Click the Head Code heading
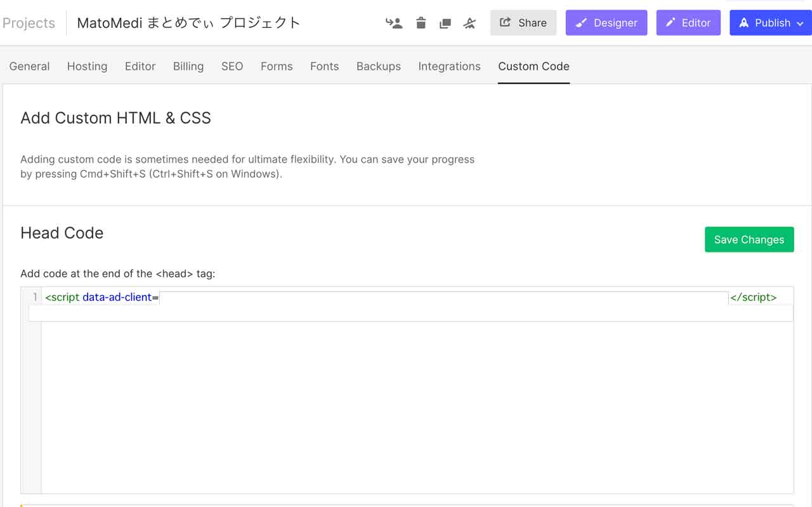The width and height of the screenshot is (812, 507). pos(62,233)
